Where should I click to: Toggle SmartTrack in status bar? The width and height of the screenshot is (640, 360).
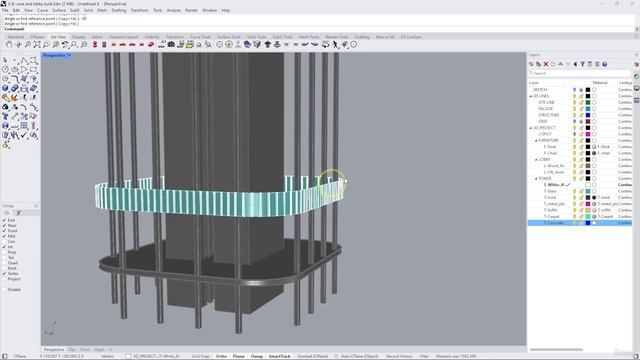[280, 356]
